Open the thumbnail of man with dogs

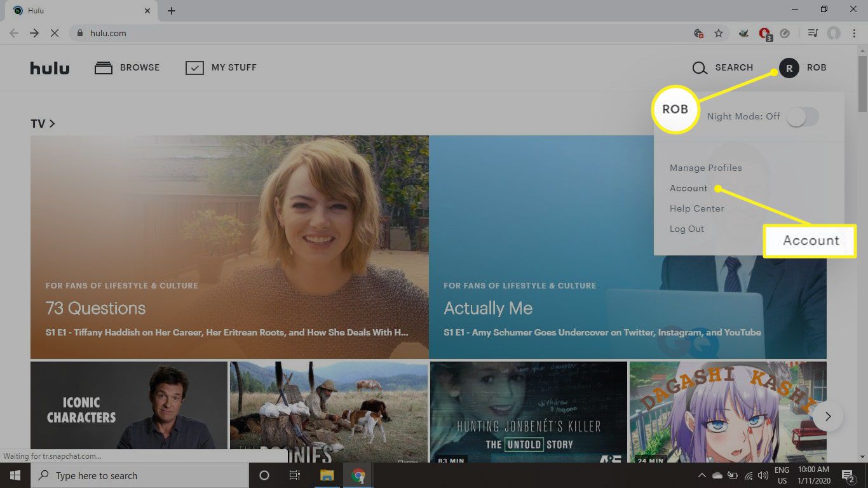pyautogui.click(x=329, y=412)
